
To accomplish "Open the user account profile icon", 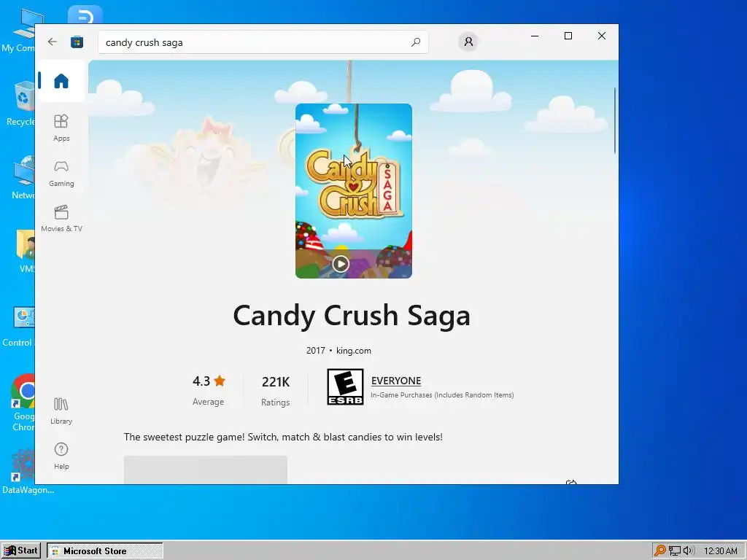I will tap(468, 42).
